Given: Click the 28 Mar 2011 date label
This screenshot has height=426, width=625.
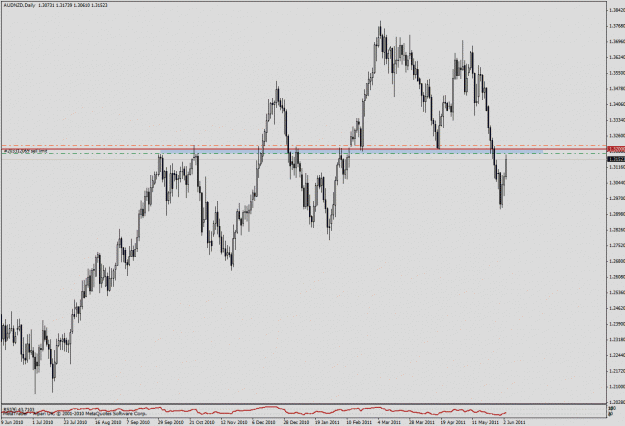Looking at the screenshot, I should click(421, 422).
